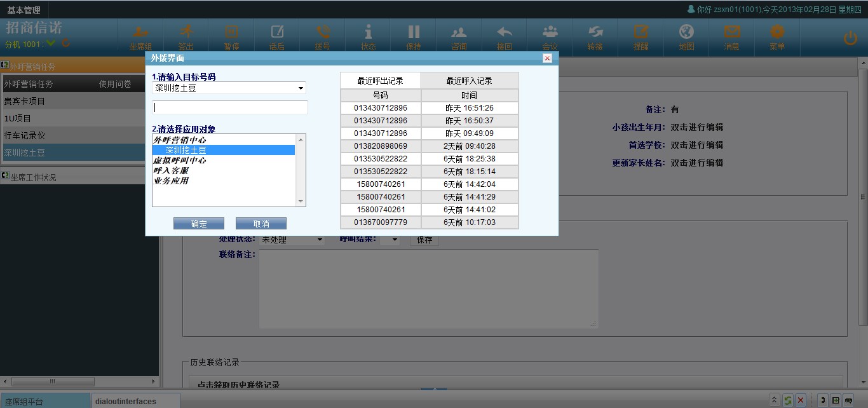Expand the green 分机 1001 chevron

click(51, 44)
